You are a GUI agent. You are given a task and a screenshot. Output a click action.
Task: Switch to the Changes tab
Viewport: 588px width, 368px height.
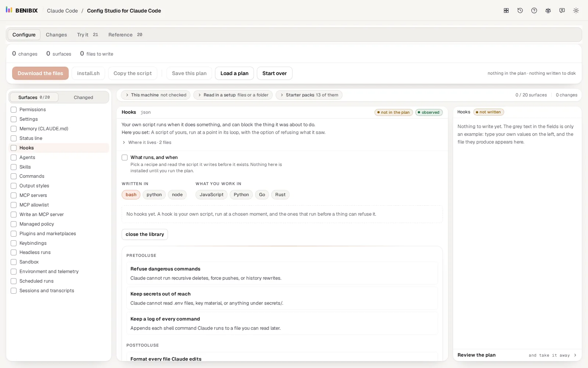(56, 35)
